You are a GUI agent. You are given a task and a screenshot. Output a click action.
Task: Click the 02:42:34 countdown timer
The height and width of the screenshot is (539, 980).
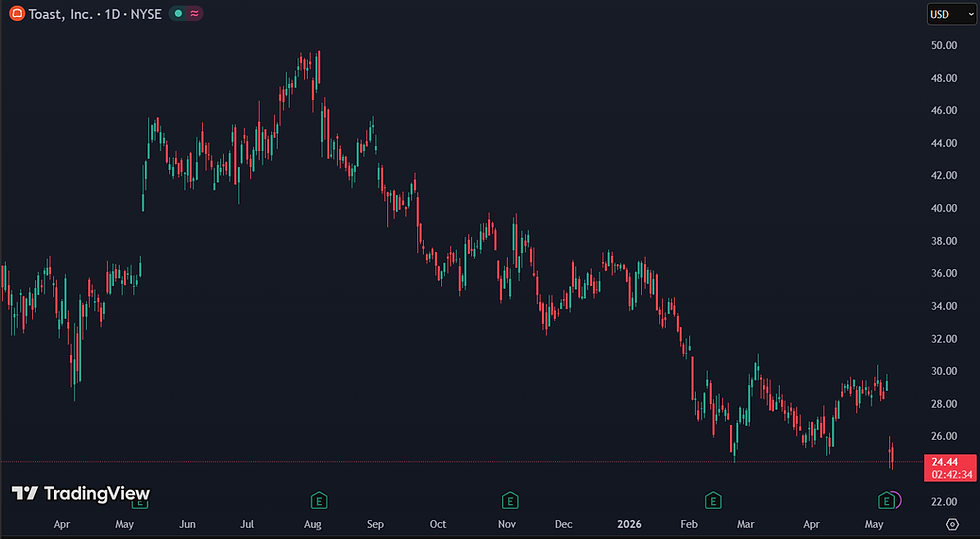[951, 475]
